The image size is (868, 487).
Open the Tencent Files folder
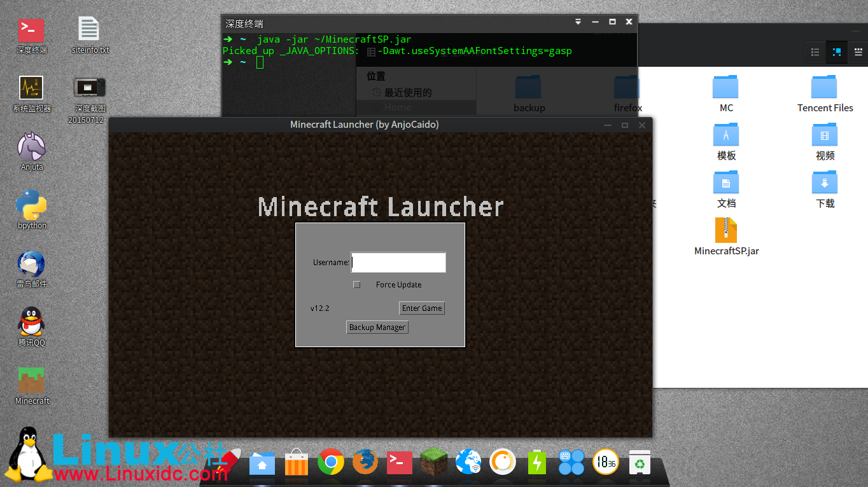(x=825, y=93)
